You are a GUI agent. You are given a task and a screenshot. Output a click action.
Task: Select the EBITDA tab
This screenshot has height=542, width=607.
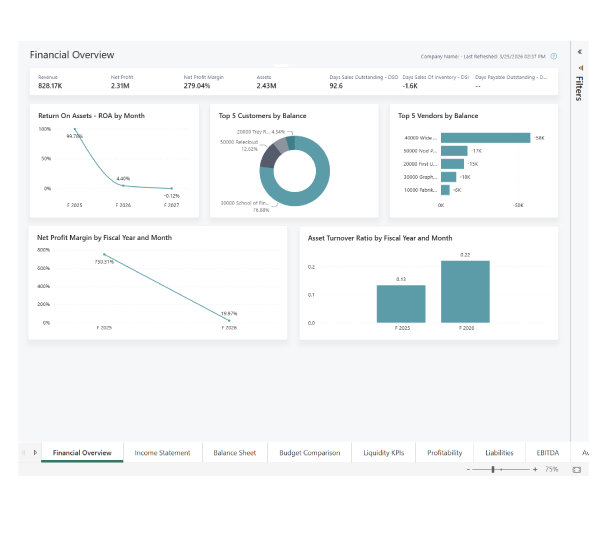tap(547, 453)
